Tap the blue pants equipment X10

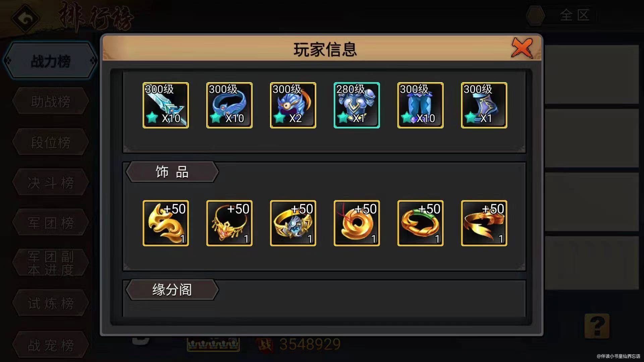click(x=421, y=105)
